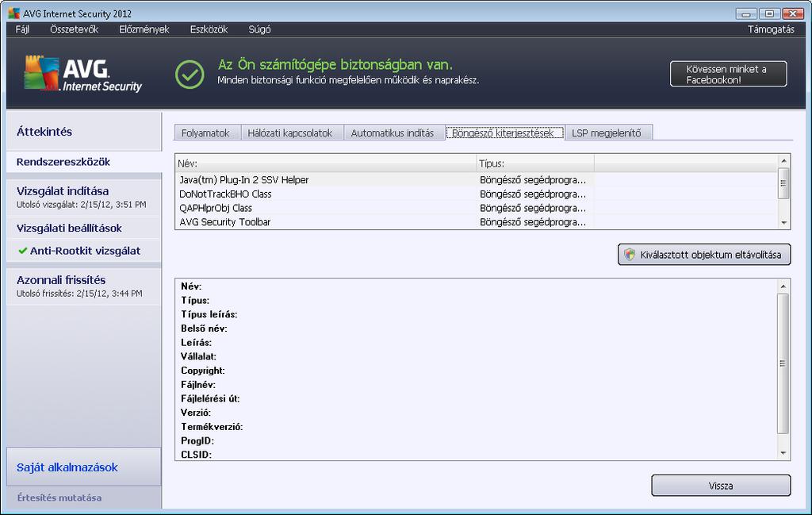Click the Copyright: label in details
Screen dimensions: 812x515
(x=202, y=371)
